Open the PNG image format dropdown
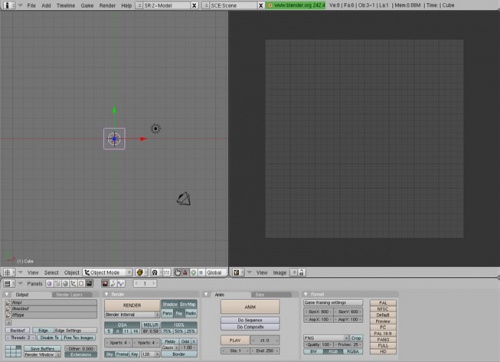 pyautogui.click(x=326, y=338)
